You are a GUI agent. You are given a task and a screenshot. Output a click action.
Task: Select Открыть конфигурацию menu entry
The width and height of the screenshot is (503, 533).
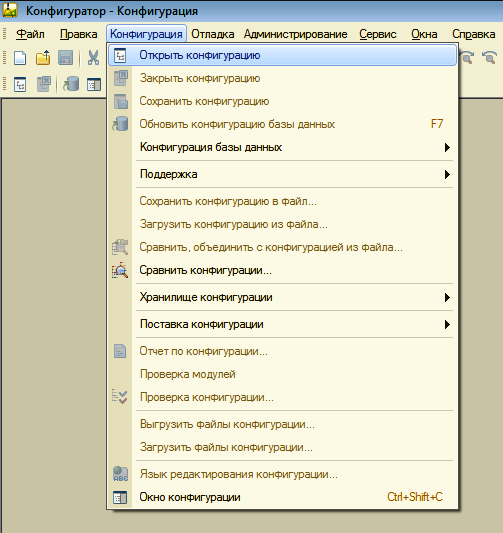(x=282, y=55)
